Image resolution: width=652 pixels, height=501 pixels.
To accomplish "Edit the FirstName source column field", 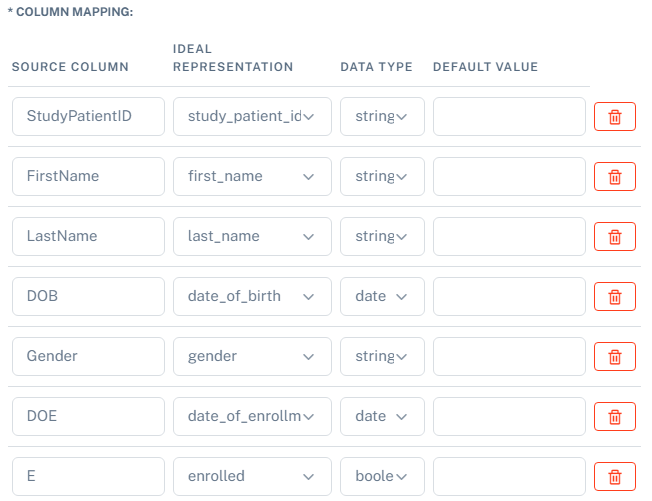I will point(88,176).
